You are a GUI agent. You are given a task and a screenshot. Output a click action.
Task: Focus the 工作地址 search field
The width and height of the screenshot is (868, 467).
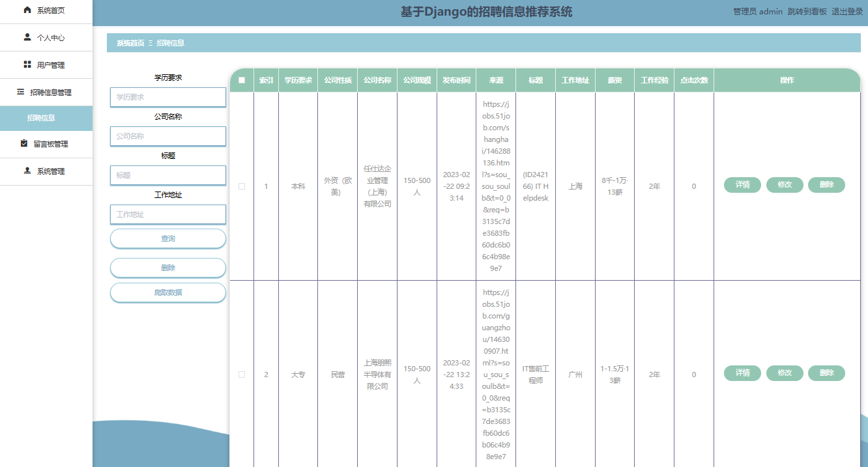(168, 214)
